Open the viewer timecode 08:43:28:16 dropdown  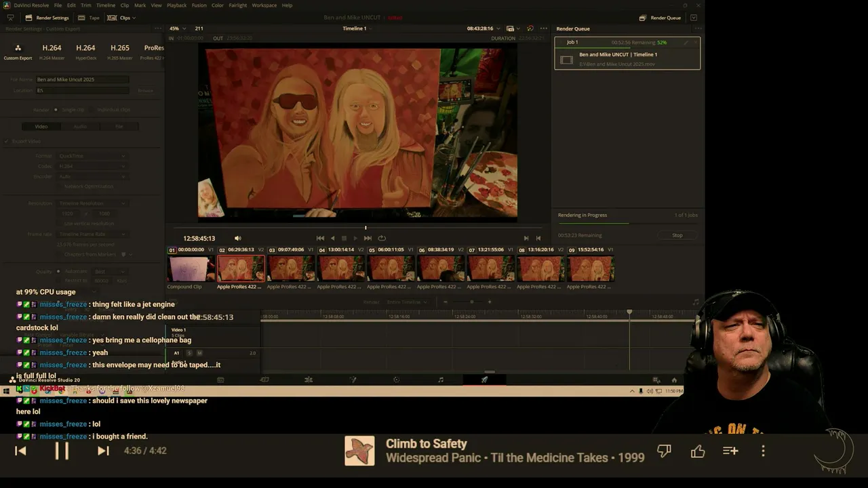click(483, 28)
